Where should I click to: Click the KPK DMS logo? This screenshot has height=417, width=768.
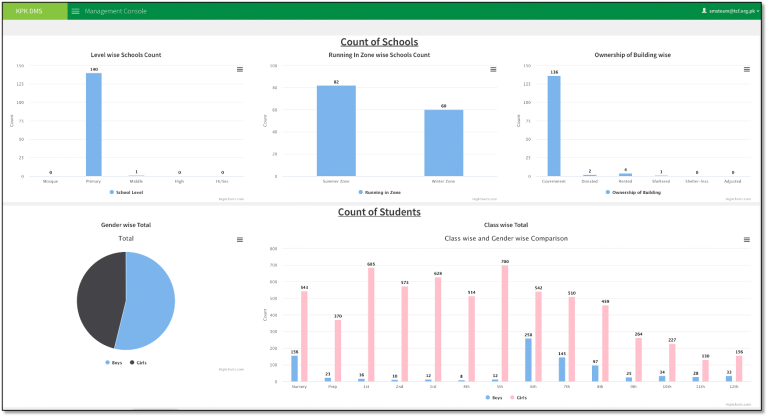point(35,11)
